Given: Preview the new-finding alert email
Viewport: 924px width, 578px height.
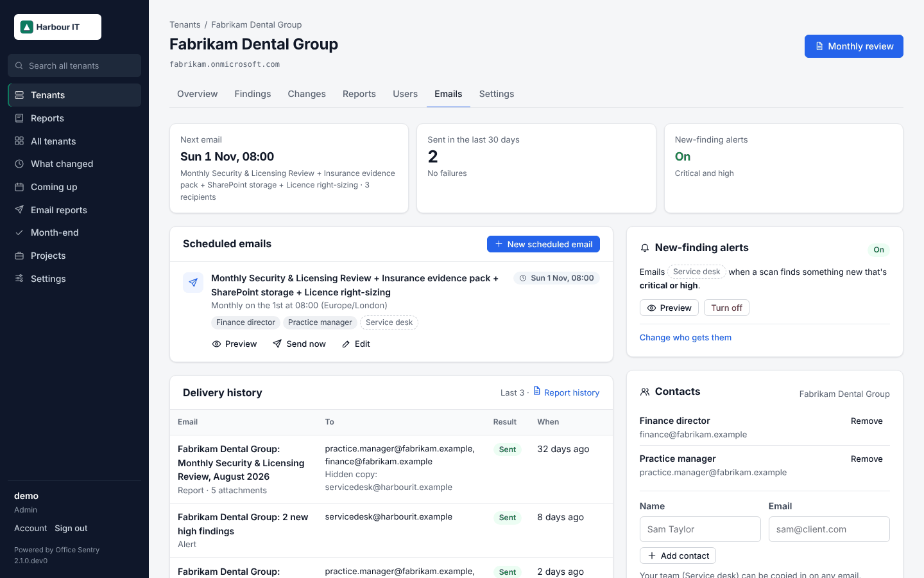Looking at the screenshot, I should [x=669, y=308].
